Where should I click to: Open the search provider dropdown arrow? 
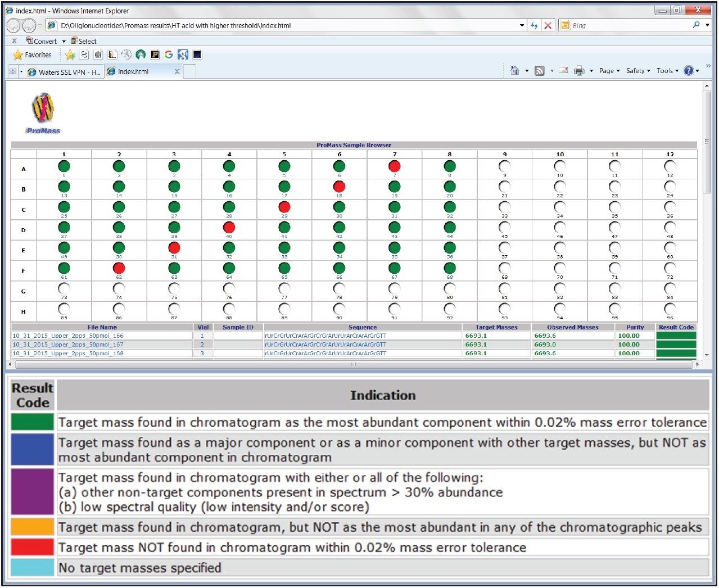pos(708,25)
